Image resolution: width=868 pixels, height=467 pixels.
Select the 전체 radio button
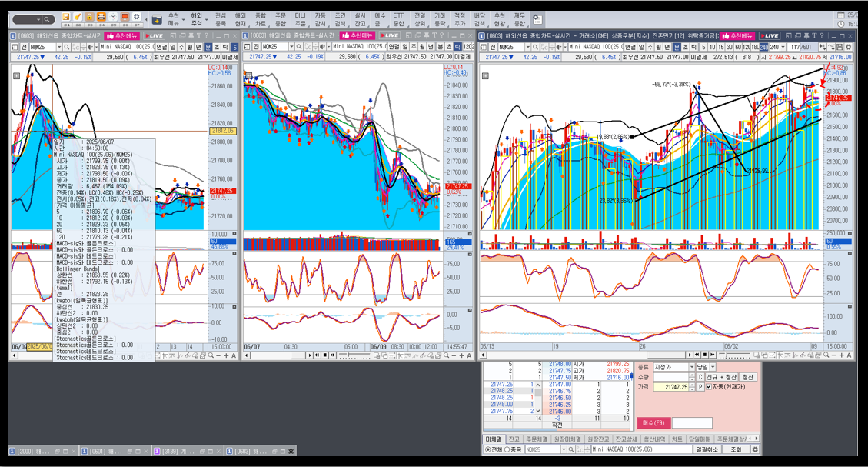(487, 449)
